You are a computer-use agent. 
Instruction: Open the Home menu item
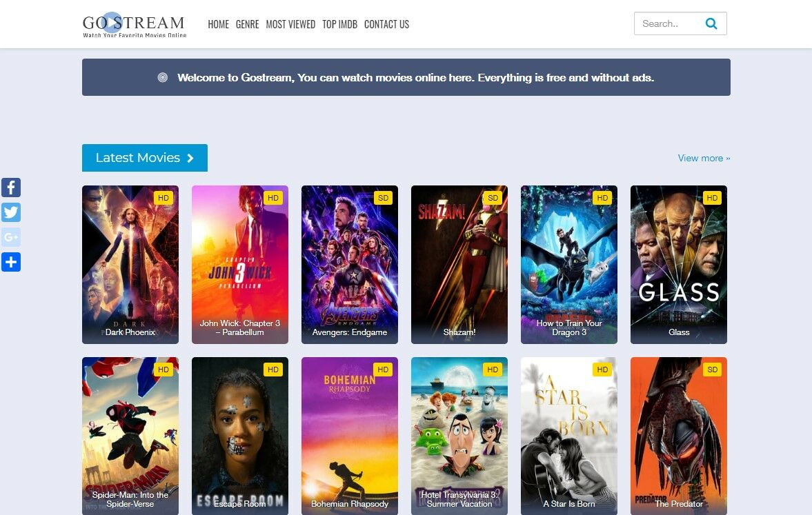[218, 24]
